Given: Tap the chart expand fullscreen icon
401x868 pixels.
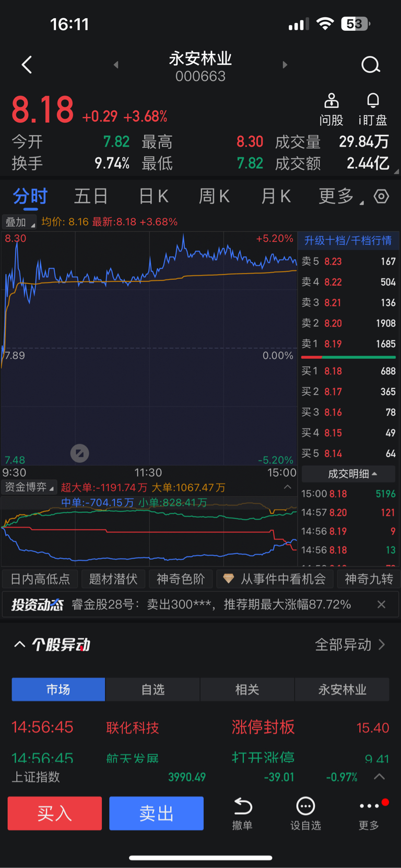Looking at the screenshot, I should click(80, 453).
